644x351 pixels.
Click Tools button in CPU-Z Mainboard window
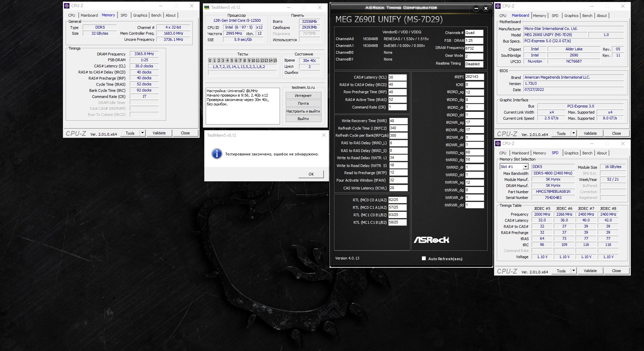(x=561, y=133)
